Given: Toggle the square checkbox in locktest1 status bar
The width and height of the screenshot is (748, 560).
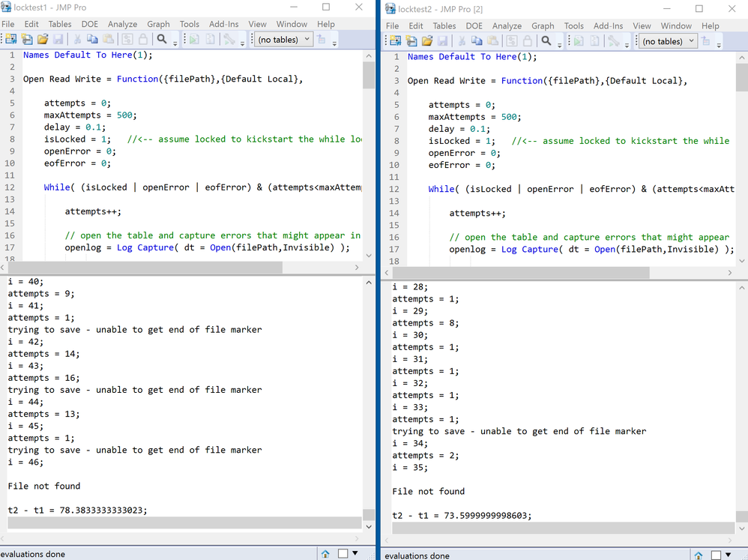Looking at the screenshot, I should (x=343, y=553).
